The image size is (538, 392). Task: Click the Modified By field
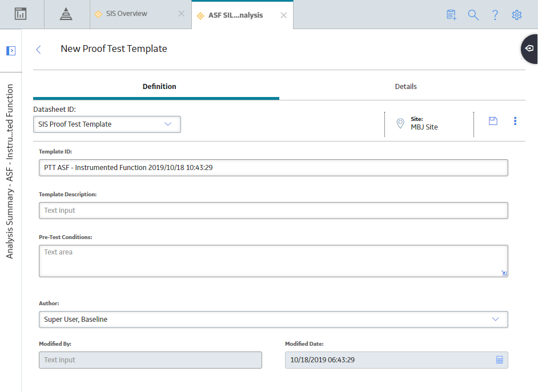pos(150,360)
